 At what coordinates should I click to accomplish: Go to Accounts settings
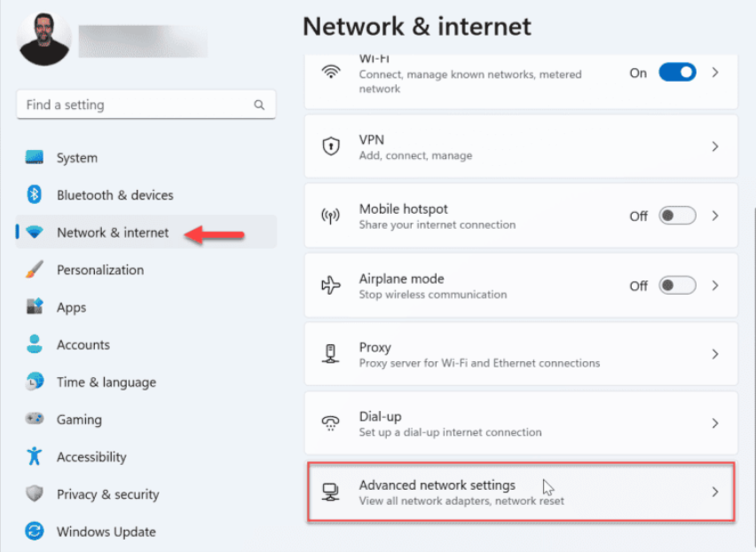(x=83, y=344)
